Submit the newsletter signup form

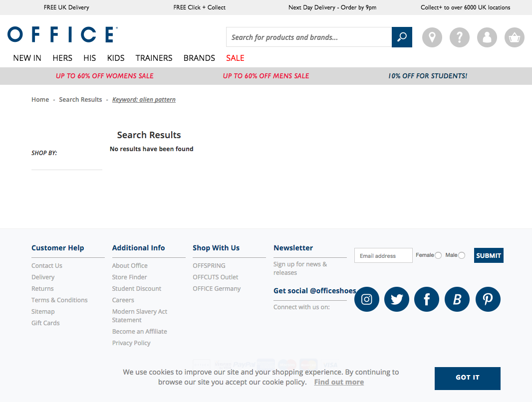[x=489, y=255]
